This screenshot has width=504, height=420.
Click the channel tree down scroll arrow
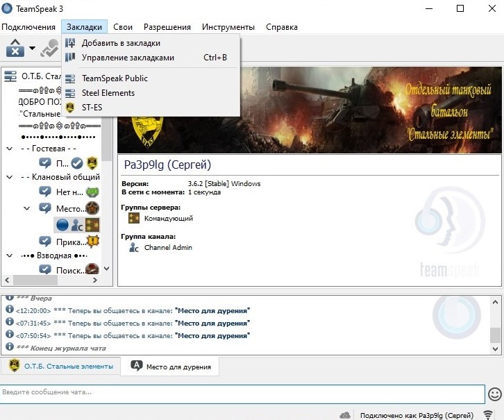click(107, 269)
